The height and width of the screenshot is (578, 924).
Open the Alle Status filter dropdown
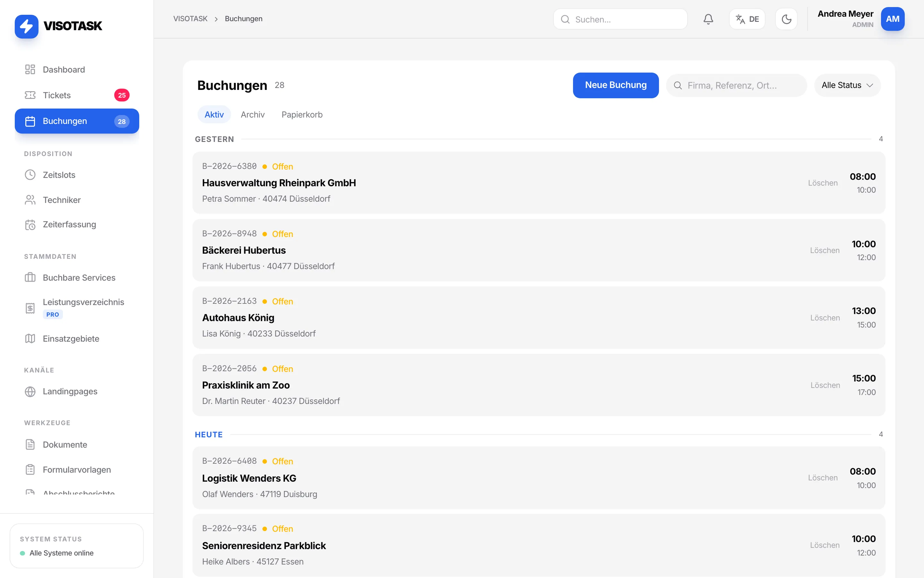(847, 85)
